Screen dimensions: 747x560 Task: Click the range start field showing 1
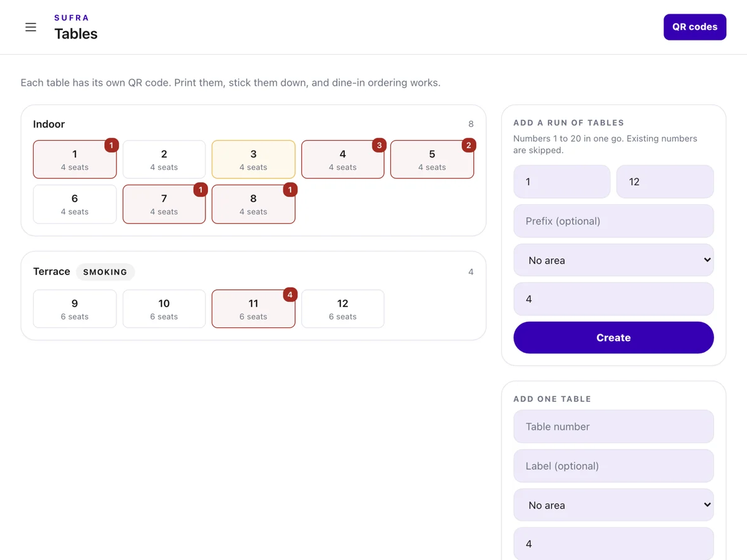[x=562, y=182]
